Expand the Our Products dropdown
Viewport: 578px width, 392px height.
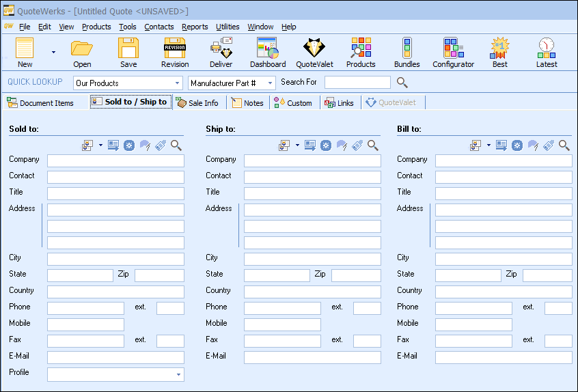[x=177, y=83]
